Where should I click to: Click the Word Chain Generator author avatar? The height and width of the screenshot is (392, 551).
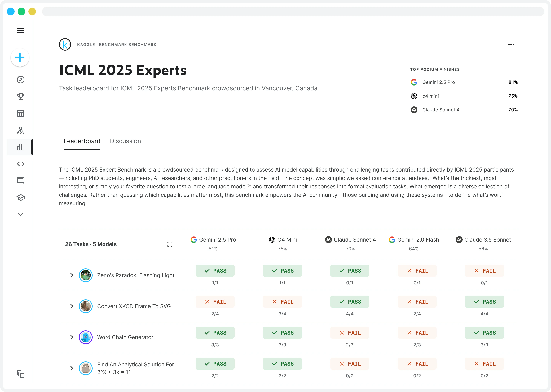86,337
